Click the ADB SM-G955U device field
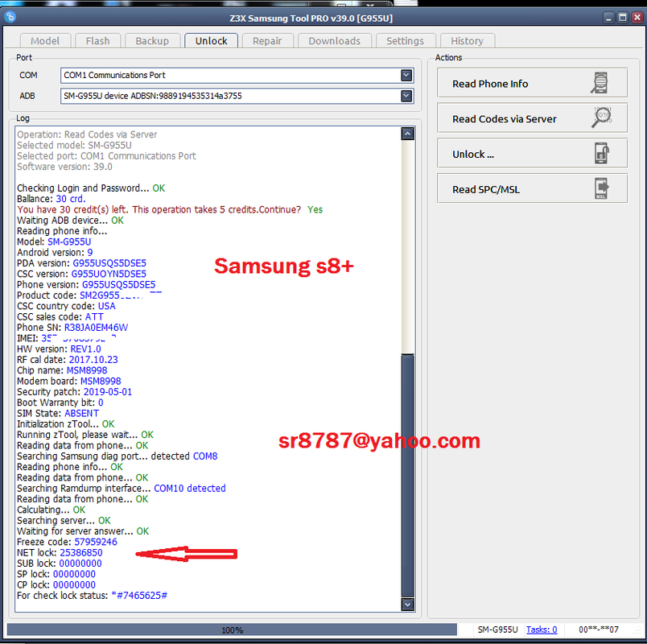The image size is (647, 644). (237, 96)
